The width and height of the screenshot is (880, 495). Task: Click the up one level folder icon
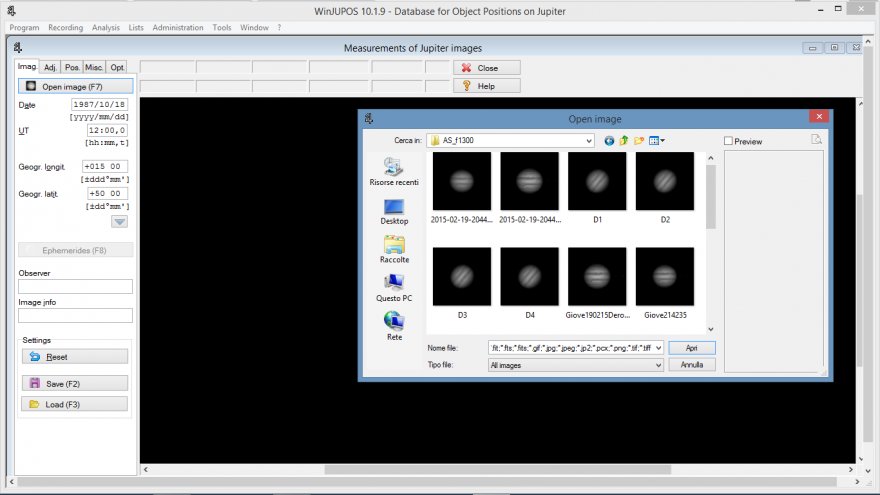click(624, 141)
